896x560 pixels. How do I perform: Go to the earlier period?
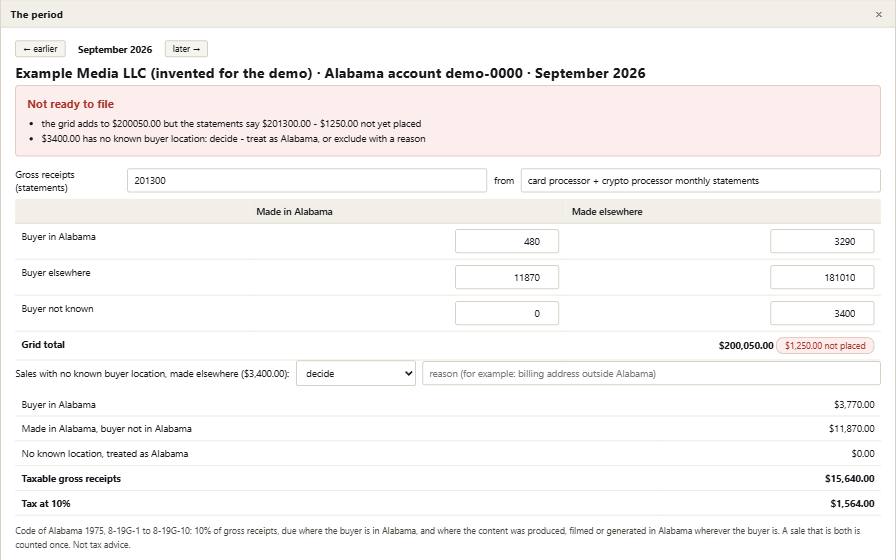(x=40, y=49)
